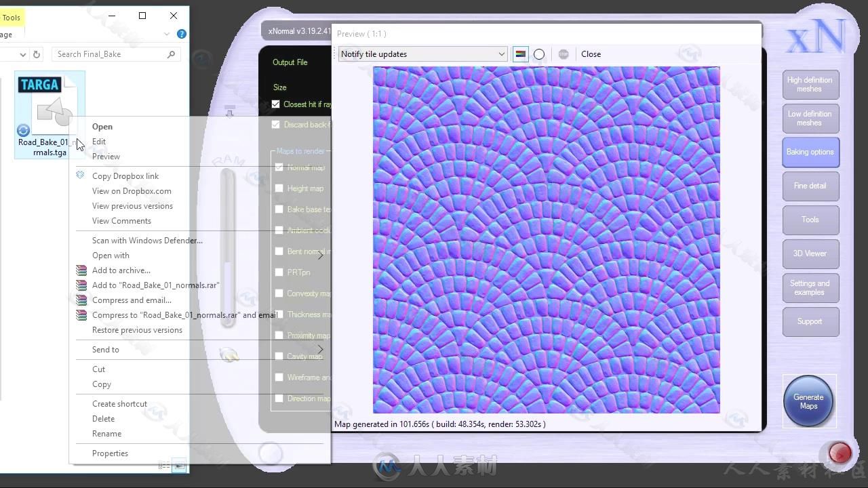The height and width of the screenshot is (488, 868).
Task: Click the Baking options button
Action: pos(810,152)
